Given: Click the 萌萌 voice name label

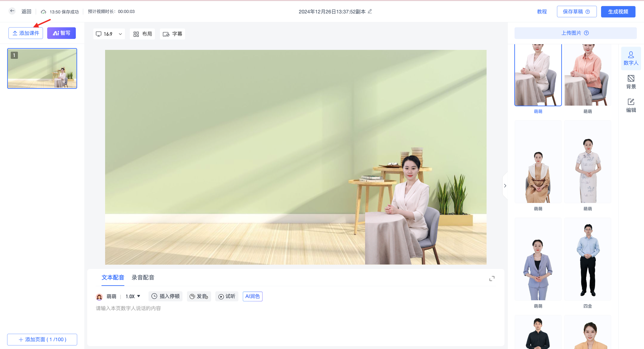Looking at the screenshot, I should pyautogui.click(x=112, y=296).
